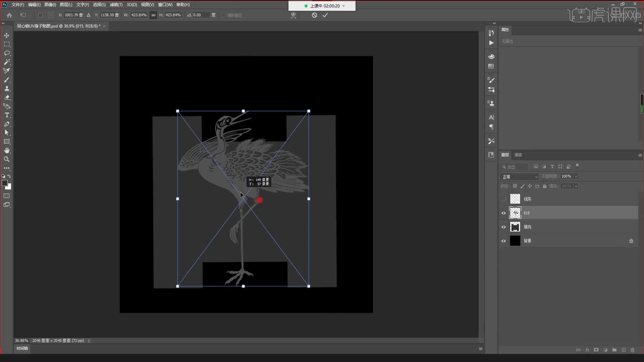644x362 pixels.
Task: Hide the 015 layer
Action: click(503, 213)
